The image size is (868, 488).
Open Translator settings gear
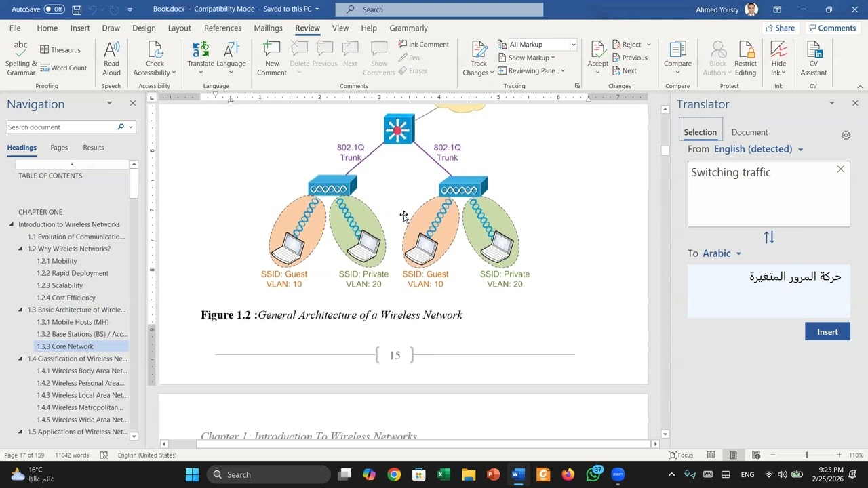coord(846,135)
